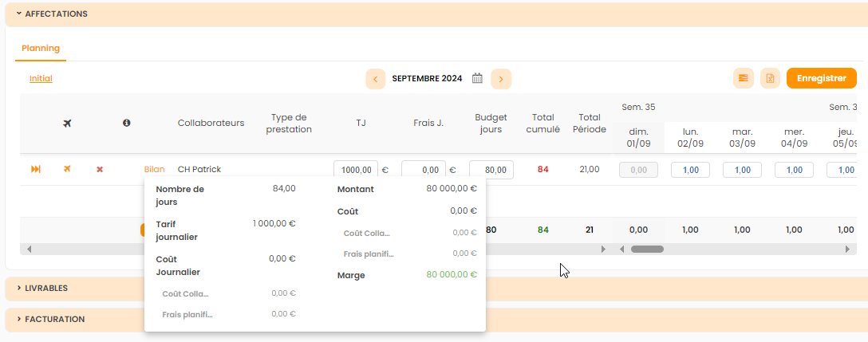
Task: Click the Excel export icon
Action: pyautogui.click(x=770, y=78)
